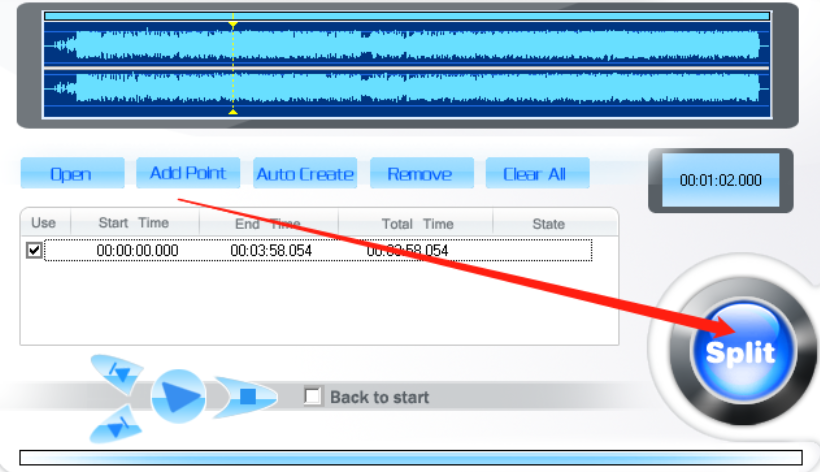Open an audio file with Open
The image size is (820, 472).
pos(72,173)
